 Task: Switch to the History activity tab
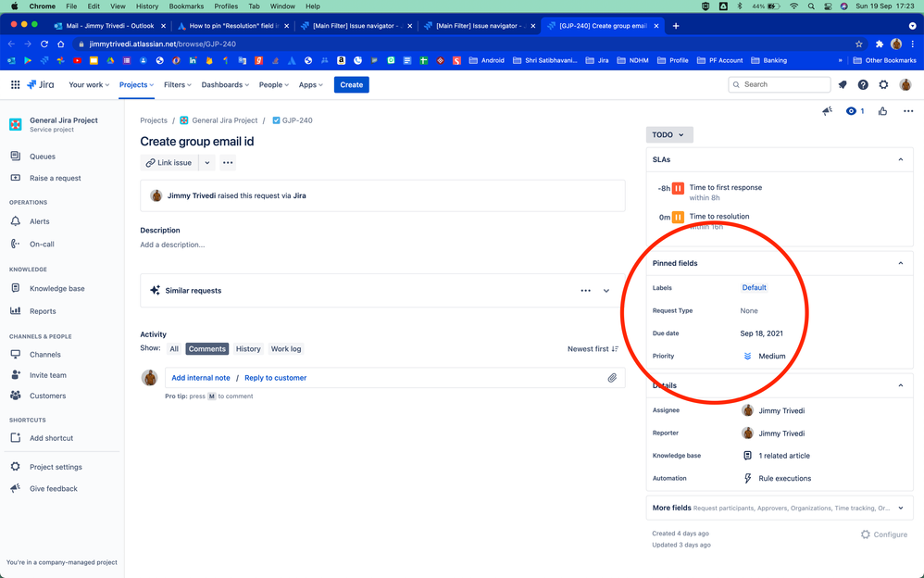click(x=248, y=349)
